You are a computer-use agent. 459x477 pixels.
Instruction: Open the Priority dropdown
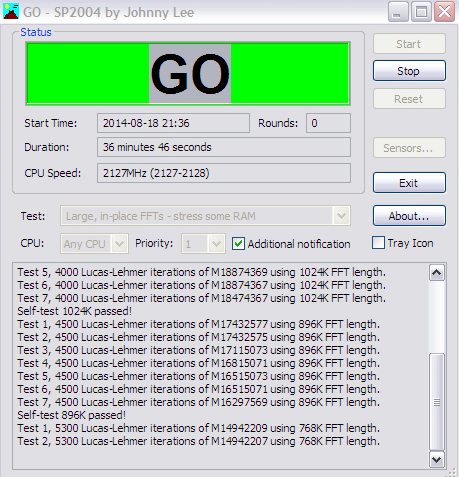(216, 244)
